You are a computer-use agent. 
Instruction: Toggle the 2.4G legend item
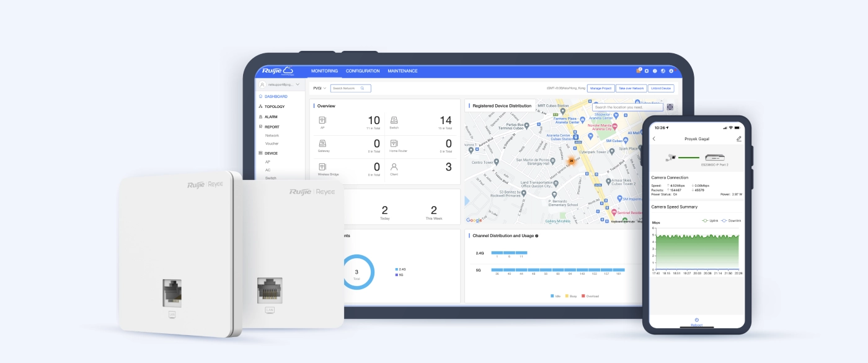click(x=399, y=269)
